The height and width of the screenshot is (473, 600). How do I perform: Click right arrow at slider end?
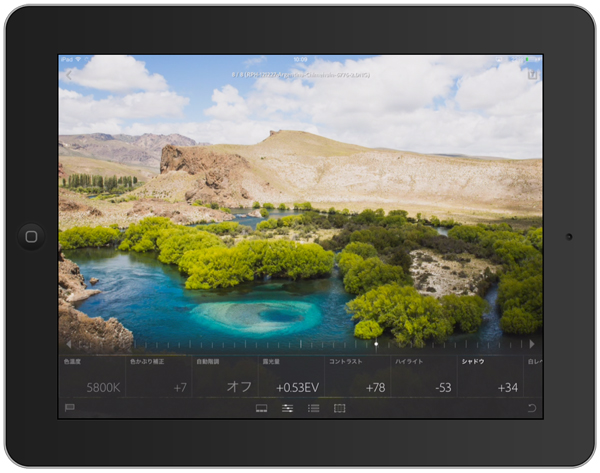(532, 344)
